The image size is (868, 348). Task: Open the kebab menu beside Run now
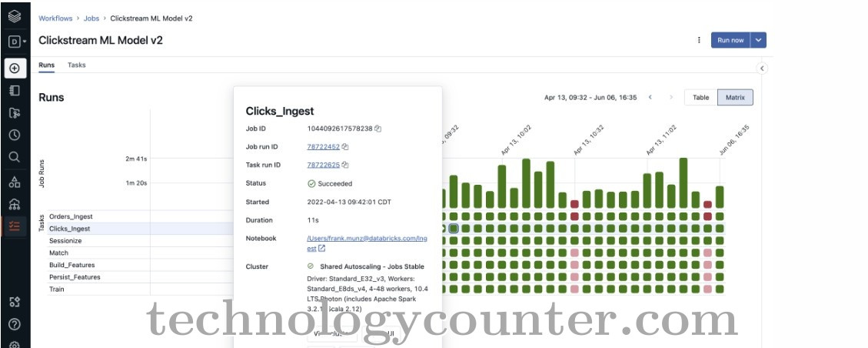click(x=699, y=40)
